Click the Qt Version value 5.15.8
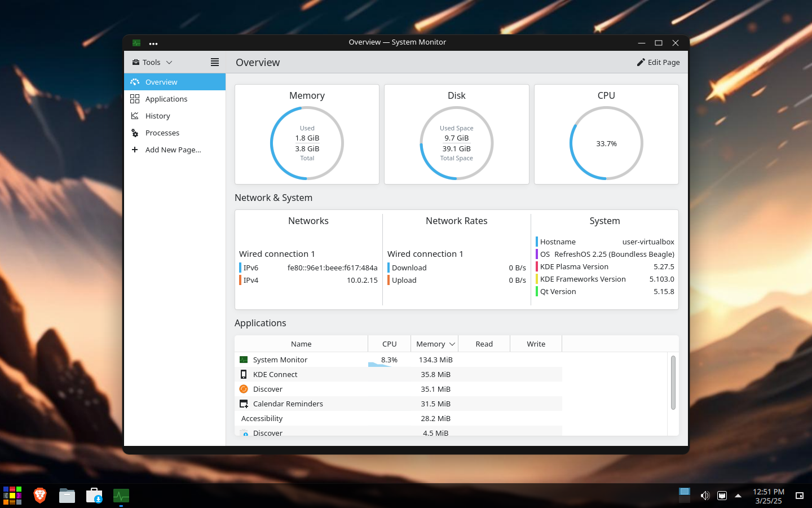Image resolution: width=812 pixels, height=508 pixels. (x=664, y=291)
